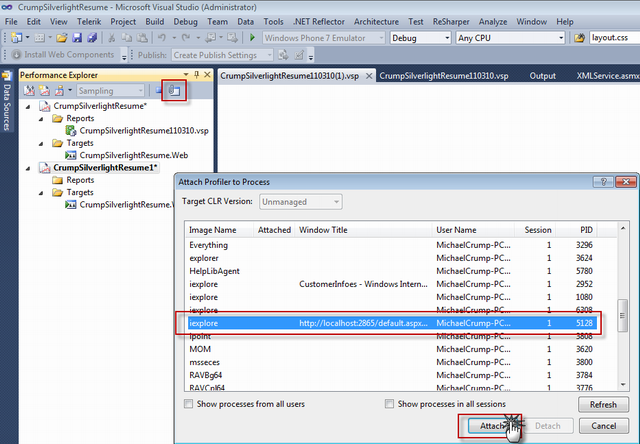Click the Attach button
This screenshot has width=640, height=444.
pyautogui.click(x=493, y=426)
